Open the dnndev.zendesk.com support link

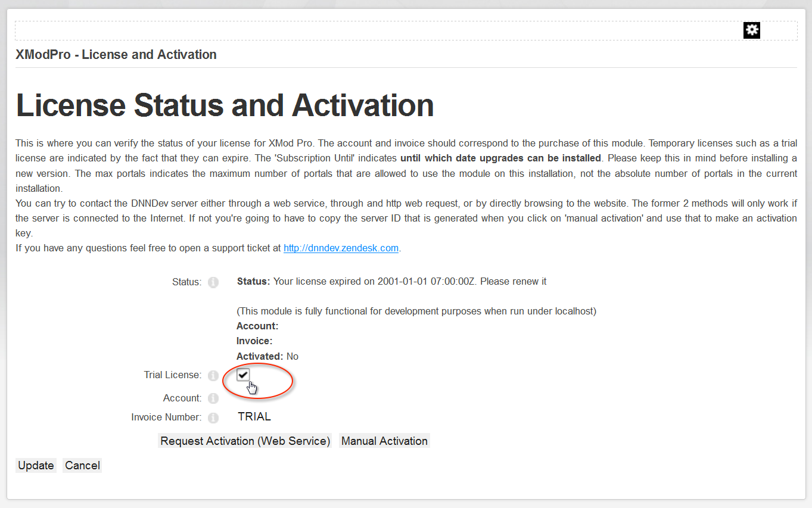point(341,248)
